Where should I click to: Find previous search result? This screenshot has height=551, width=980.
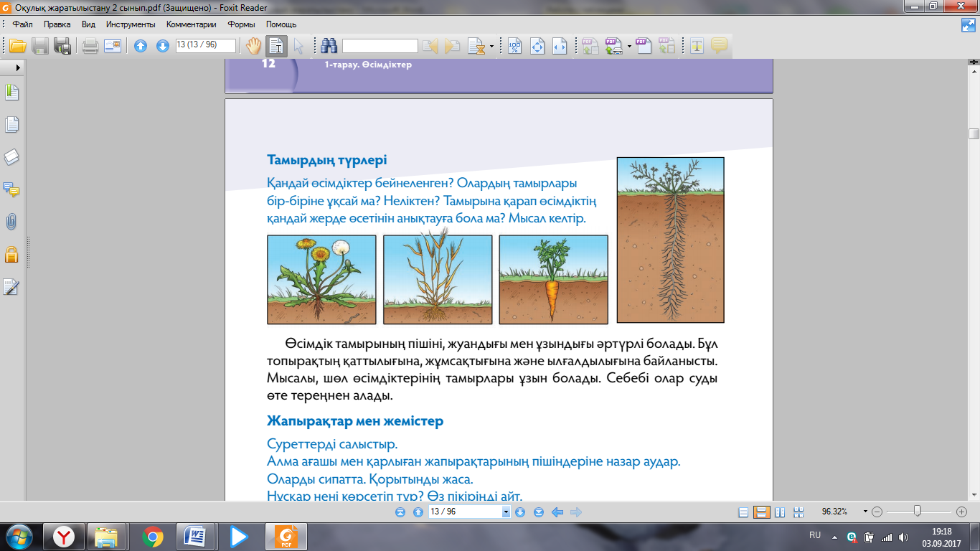(x=430, y=46)
